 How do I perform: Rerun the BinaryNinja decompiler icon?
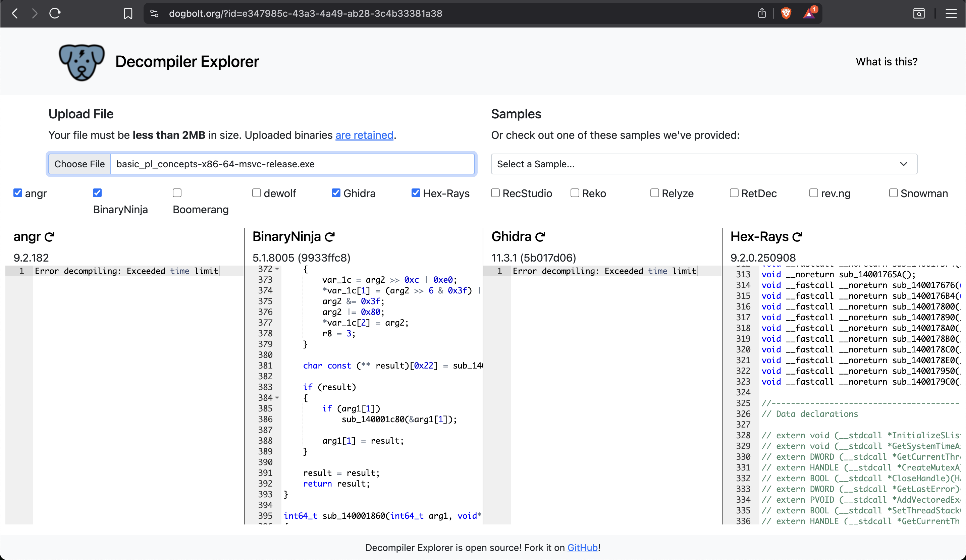point(330,237)
